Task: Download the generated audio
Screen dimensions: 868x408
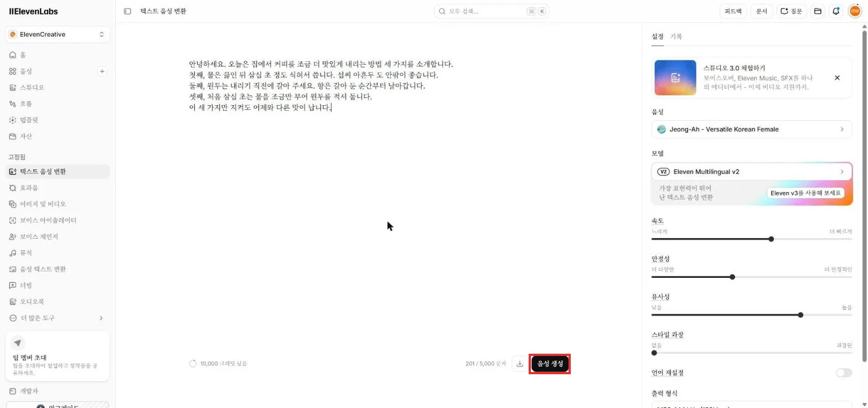Action: 520,364
